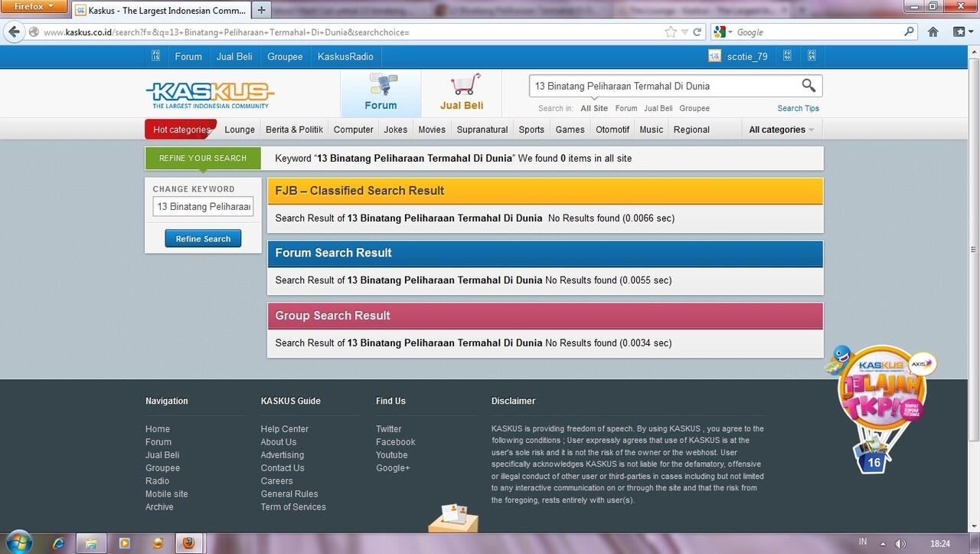
Task: Open the Mobile site footer link
Action: (x=166, y=494)
